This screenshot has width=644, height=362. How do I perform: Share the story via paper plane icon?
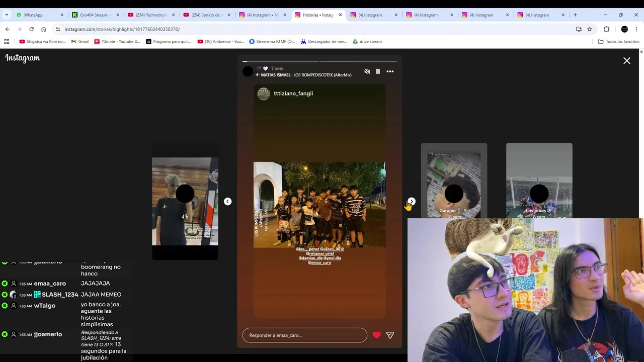click(390, 335)
